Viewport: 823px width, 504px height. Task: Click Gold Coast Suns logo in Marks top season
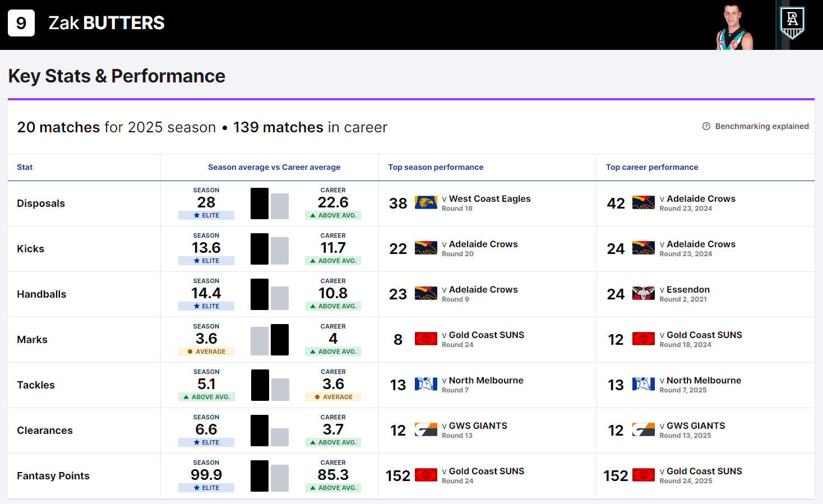click(426, 339)
